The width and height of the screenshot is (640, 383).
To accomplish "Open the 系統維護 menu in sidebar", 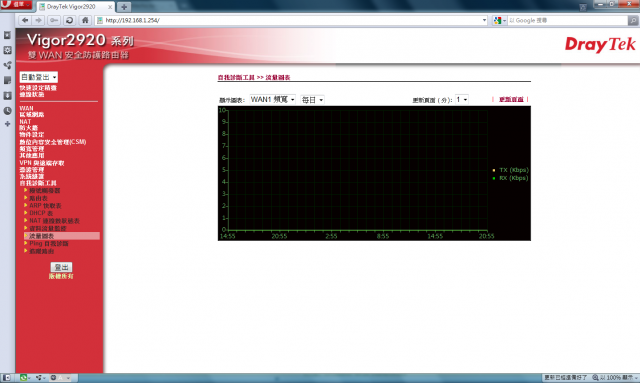I will [32, 176].
